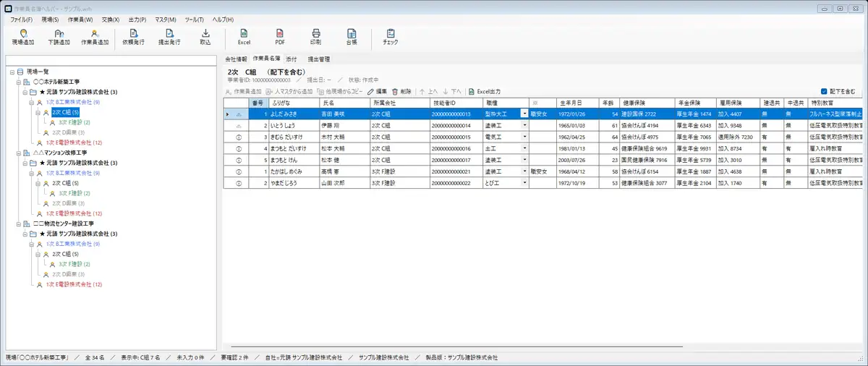Open the 作業員(W) menu
Viewport: 868px width, 366px height.
(80, 19)
